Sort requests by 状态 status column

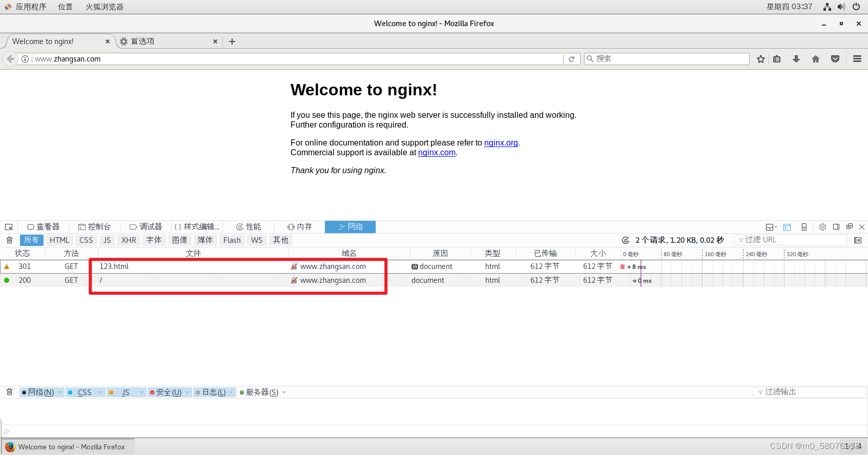click(x=23, y=254)
